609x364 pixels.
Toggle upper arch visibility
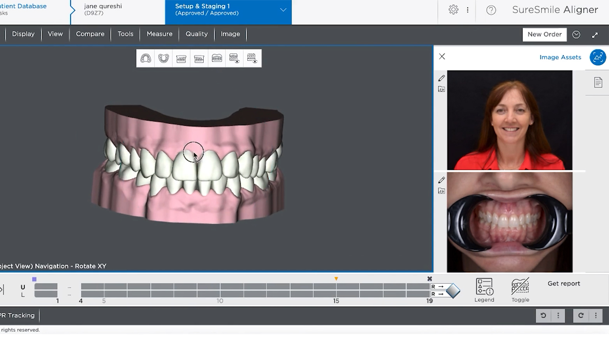[234, 58]
